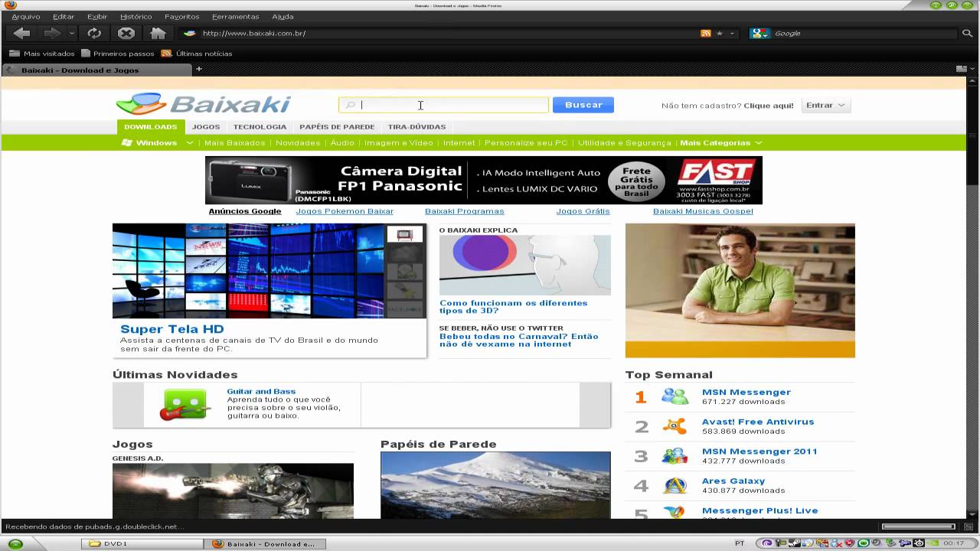Screen dimensions: 980x551
Task: Click the MSN Messenger 2011 icon
Action: (x=675, y=456)
